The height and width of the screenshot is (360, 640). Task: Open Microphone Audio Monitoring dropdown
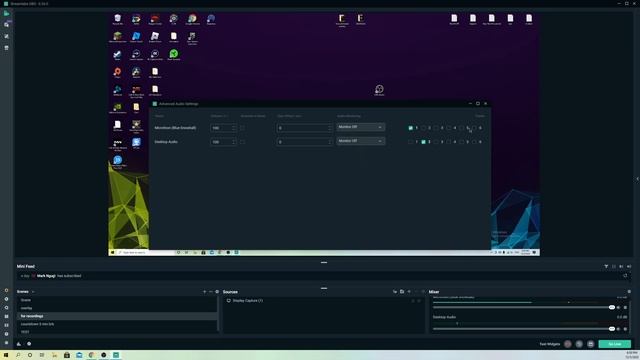coord(360,127)
